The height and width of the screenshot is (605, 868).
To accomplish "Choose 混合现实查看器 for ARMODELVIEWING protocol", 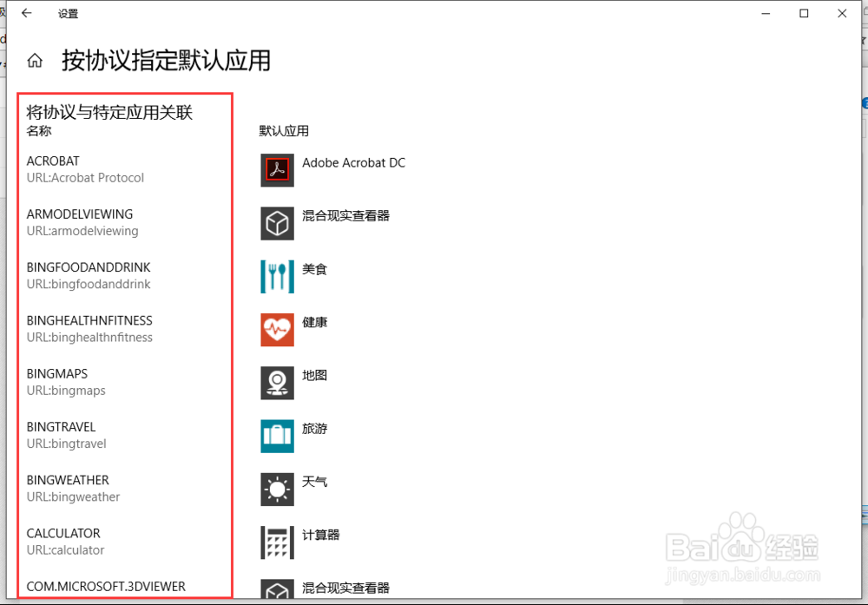I will 346,216.
